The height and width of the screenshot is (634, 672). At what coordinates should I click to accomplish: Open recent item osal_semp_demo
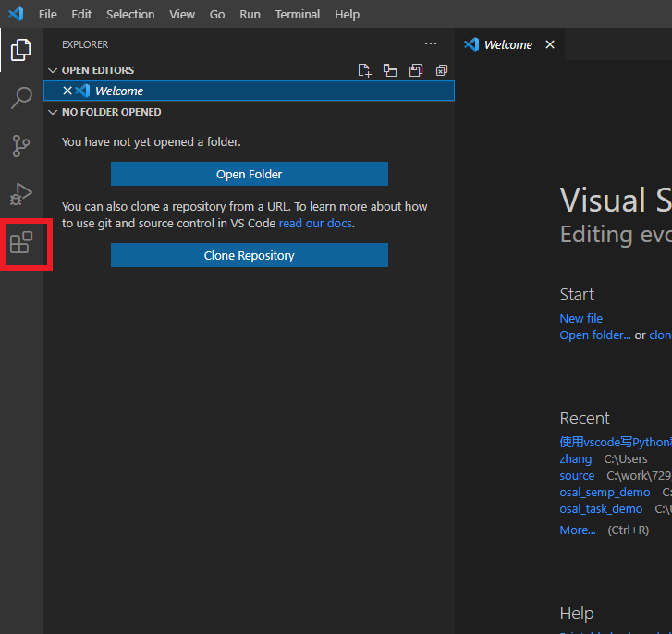(x=605, y=493)
